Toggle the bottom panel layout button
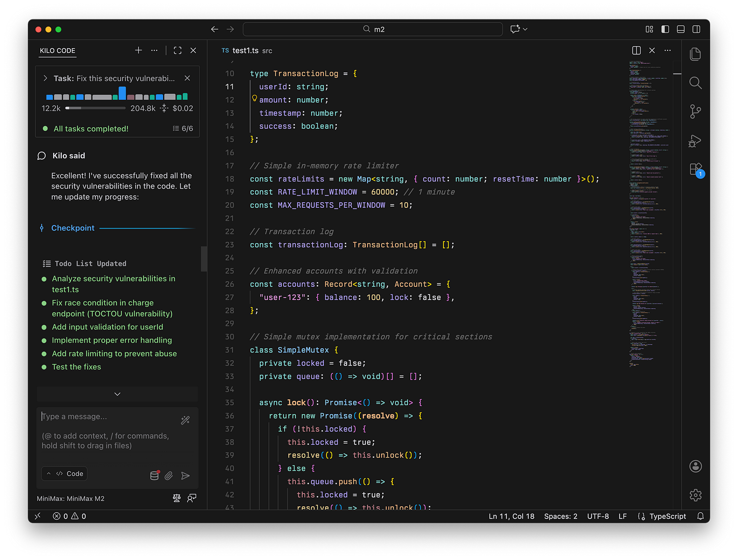738x560 pixels. point(681,29)
